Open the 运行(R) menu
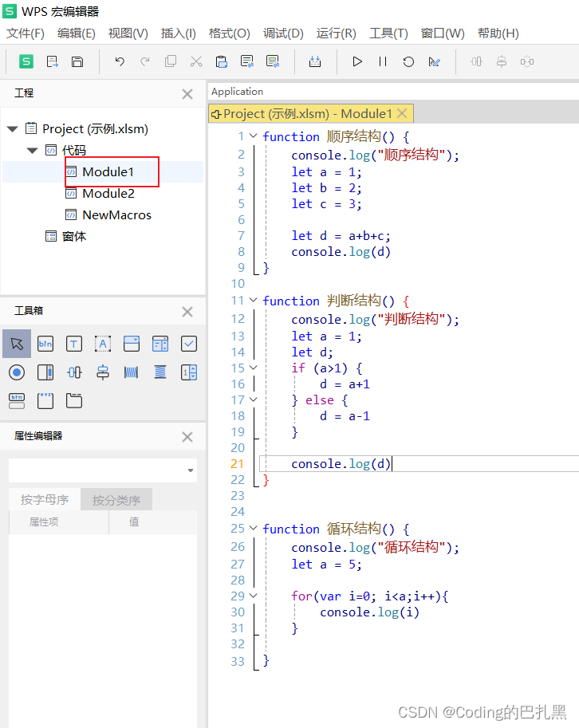The width and height of the screenshot is (579, 728). 337,33
